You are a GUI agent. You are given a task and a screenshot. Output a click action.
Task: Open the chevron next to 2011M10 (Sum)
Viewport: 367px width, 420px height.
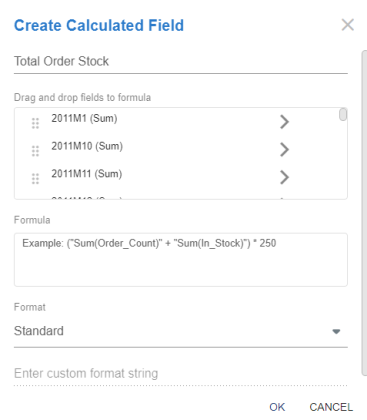point(284,149)
